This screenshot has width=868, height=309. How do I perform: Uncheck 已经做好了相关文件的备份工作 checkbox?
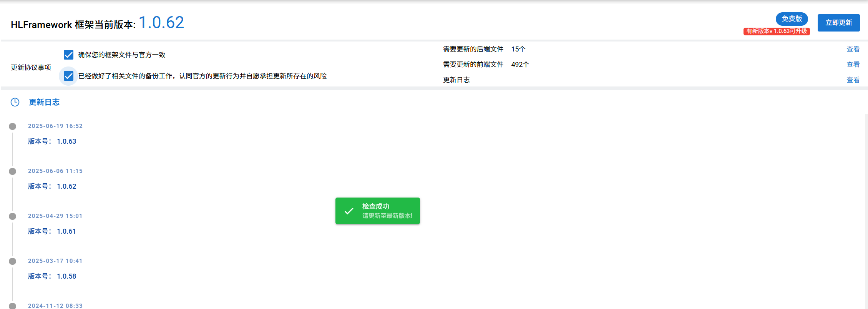click(68, 76)
